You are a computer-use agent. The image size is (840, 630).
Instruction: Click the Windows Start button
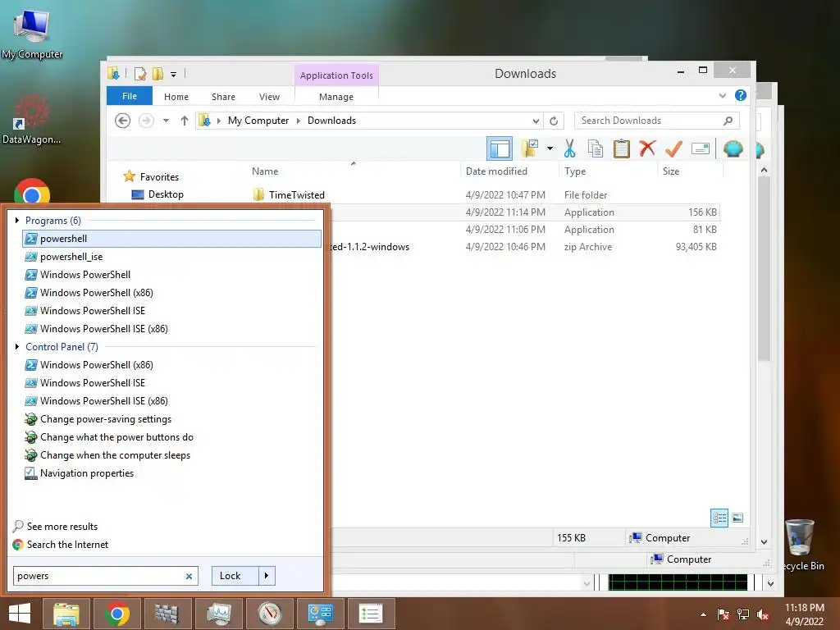[20, 614]
